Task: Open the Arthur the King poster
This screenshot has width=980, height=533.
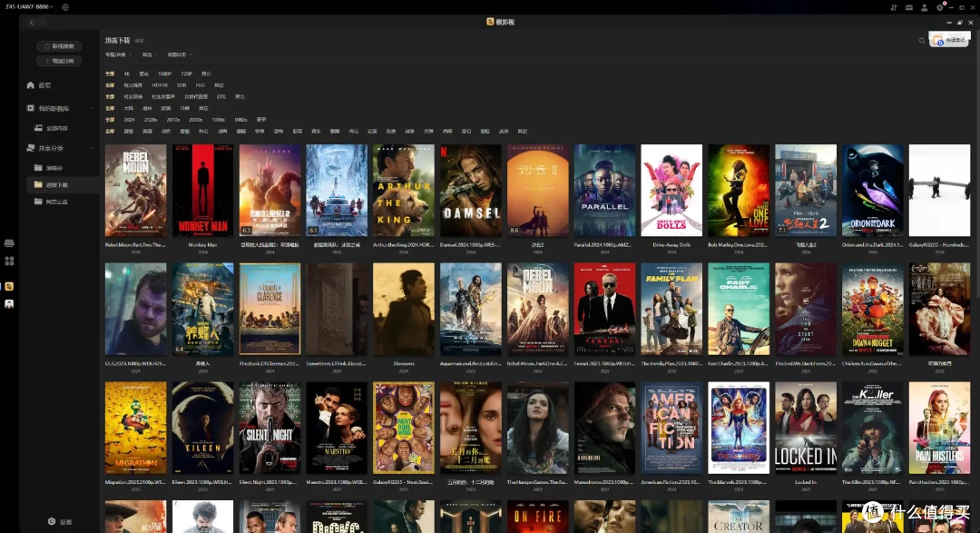Action: click(x=404, y=190)
